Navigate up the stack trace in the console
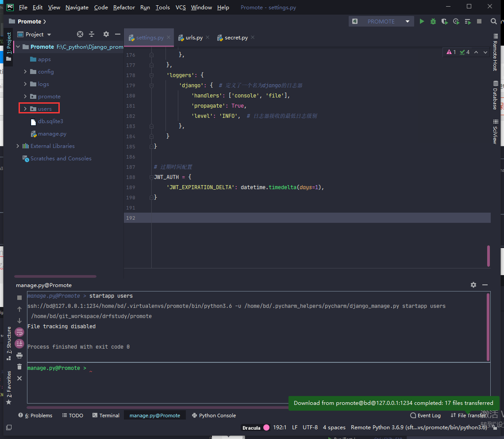 (x=19, y=309)
